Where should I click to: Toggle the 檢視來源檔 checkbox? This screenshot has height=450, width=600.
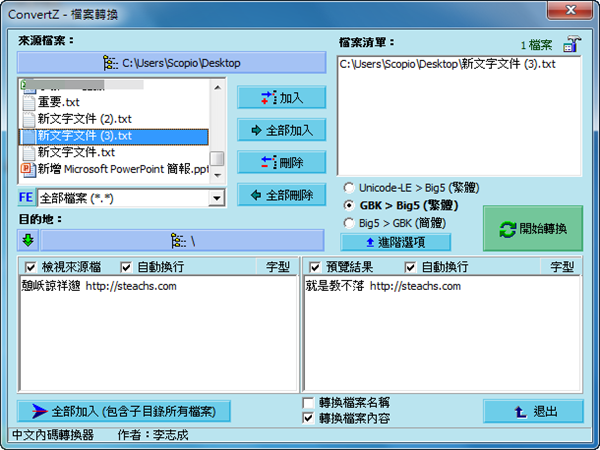tap(30, 267)
